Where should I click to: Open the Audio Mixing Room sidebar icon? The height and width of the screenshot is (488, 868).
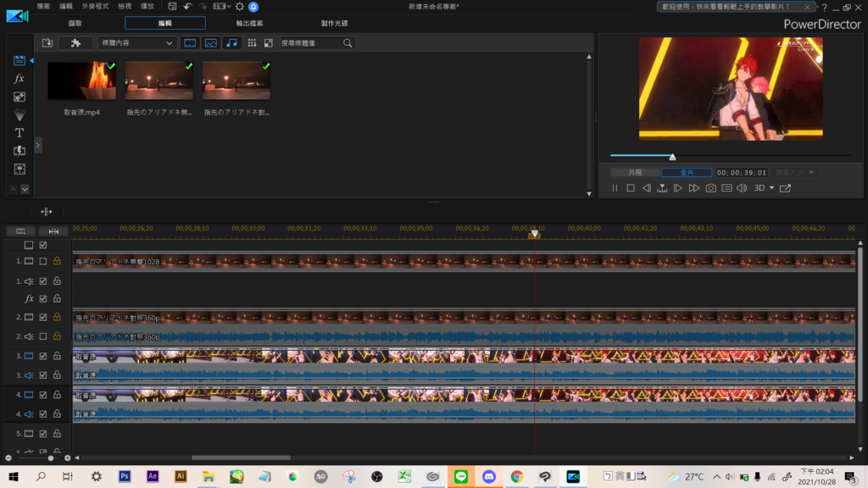point(19,169)
